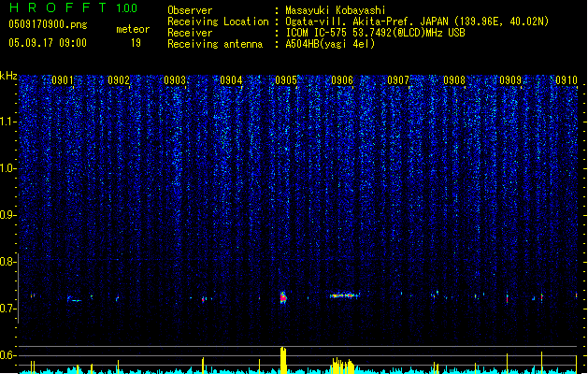Click the Receiving Location label

pos(218,22)
